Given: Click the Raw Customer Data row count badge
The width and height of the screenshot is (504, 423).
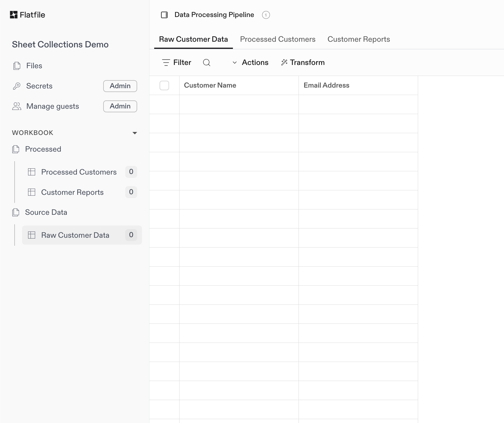Looking at the screenshot, I should tap(131, 235).
